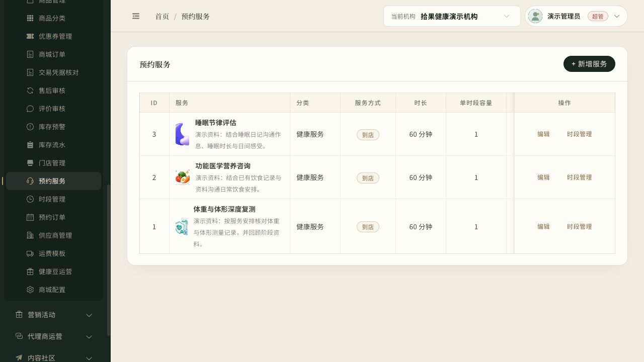
Task: Click the 演示管理员 user avatar
Action: point(535,16)
